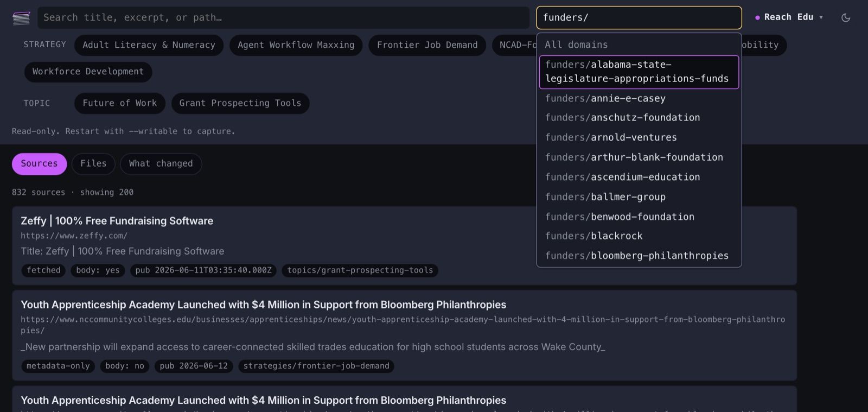
Task: Click the https://www.zeffy.com/ URL
Action: tap(74, 236)
